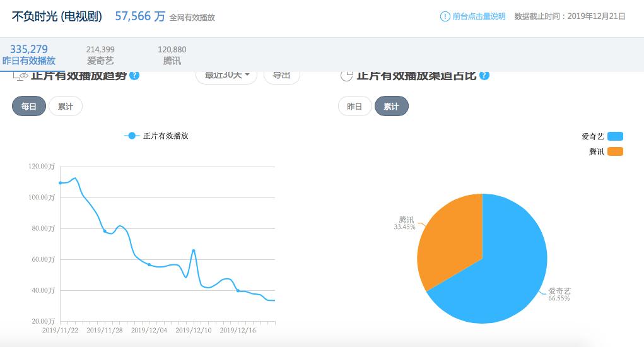Click the 120.00万 y-axis label
Screen dimensions: 644x347
(42, 167)
